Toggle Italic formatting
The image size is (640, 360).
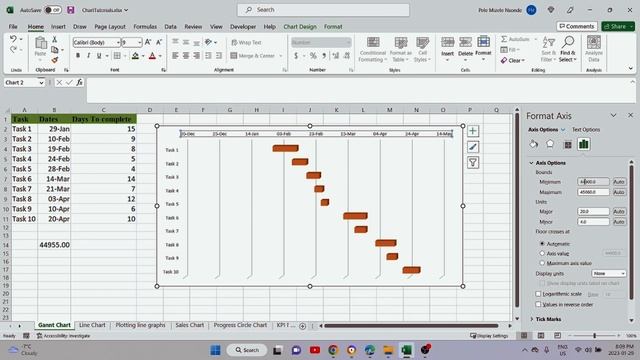pyautogui.click(x=88, y=56)
